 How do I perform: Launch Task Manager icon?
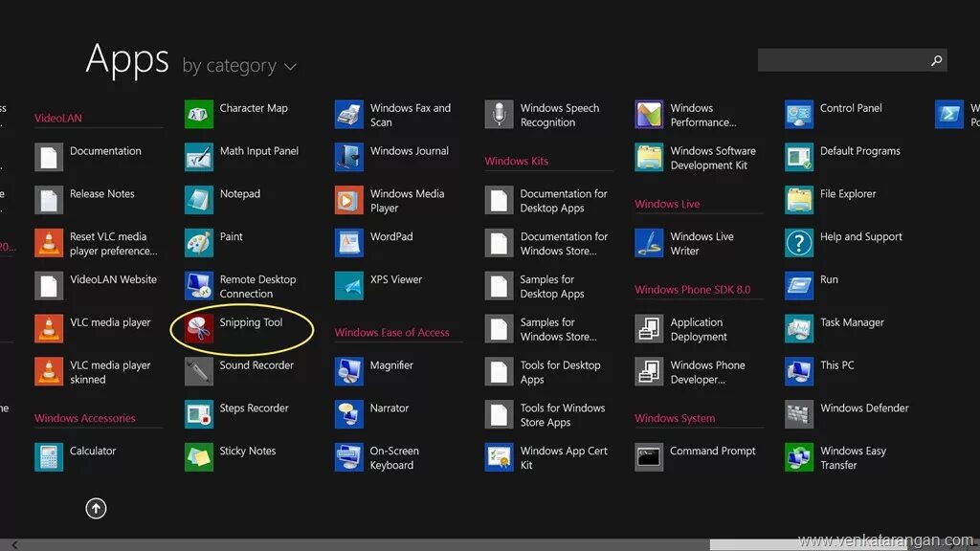[x=799, y=329]
